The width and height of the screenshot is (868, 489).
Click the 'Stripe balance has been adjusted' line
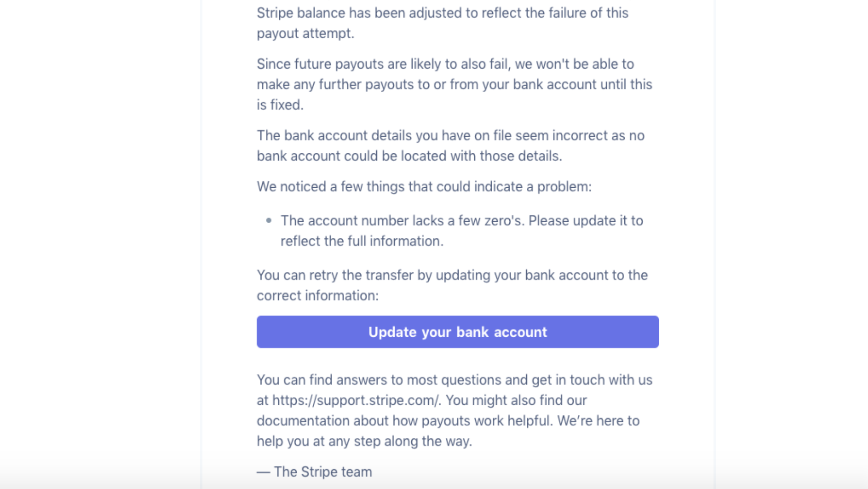[x=443, y=13]
